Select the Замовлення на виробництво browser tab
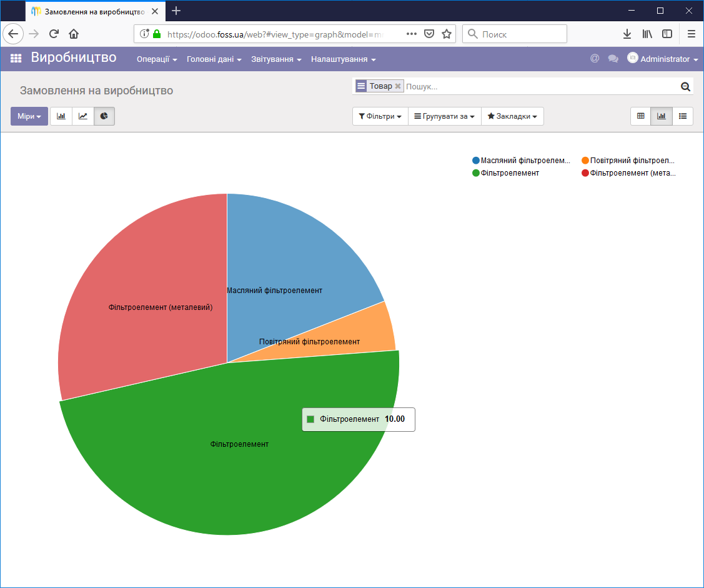 tap(96, 11)
